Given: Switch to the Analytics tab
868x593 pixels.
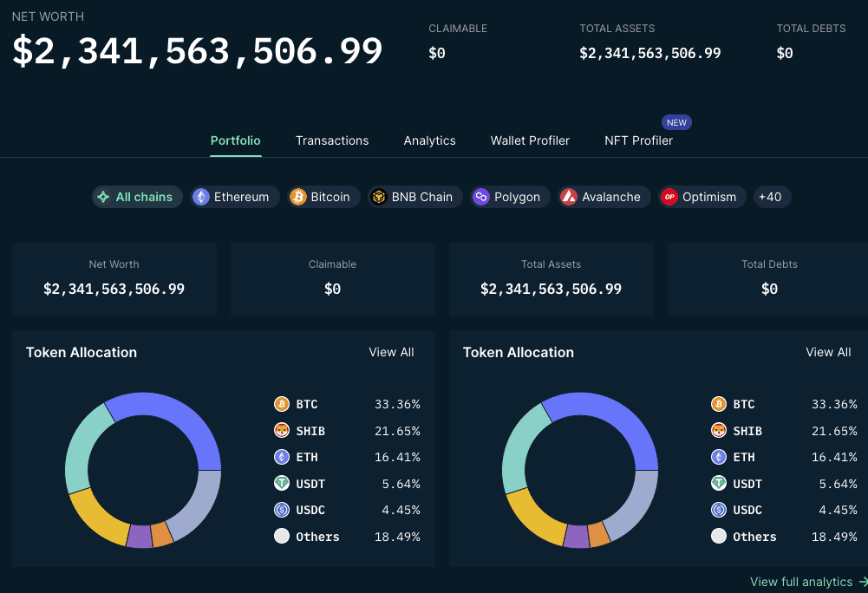Looking at the screenshot, I should [429, 140].
